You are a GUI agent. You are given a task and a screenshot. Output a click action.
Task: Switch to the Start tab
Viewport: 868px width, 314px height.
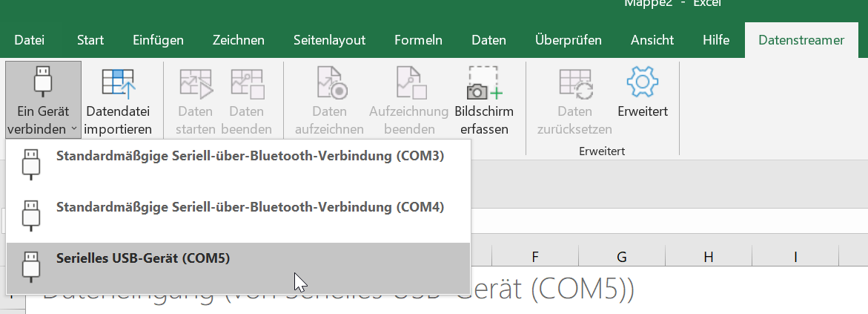[x=90, y=40]
